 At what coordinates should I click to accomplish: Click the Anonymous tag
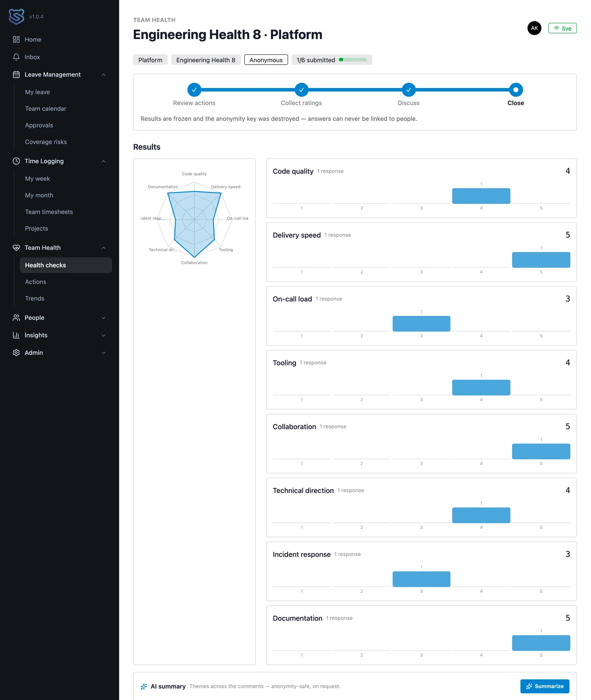[266, 59]
